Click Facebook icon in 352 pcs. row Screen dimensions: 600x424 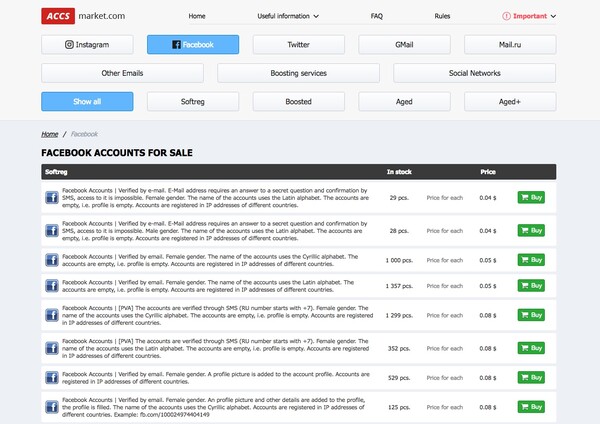tap(52, 348)
